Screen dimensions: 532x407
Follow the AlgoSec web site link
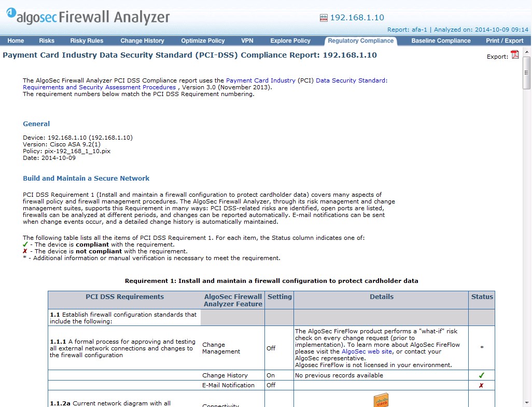pyautogui.click(x=367, y=351)
